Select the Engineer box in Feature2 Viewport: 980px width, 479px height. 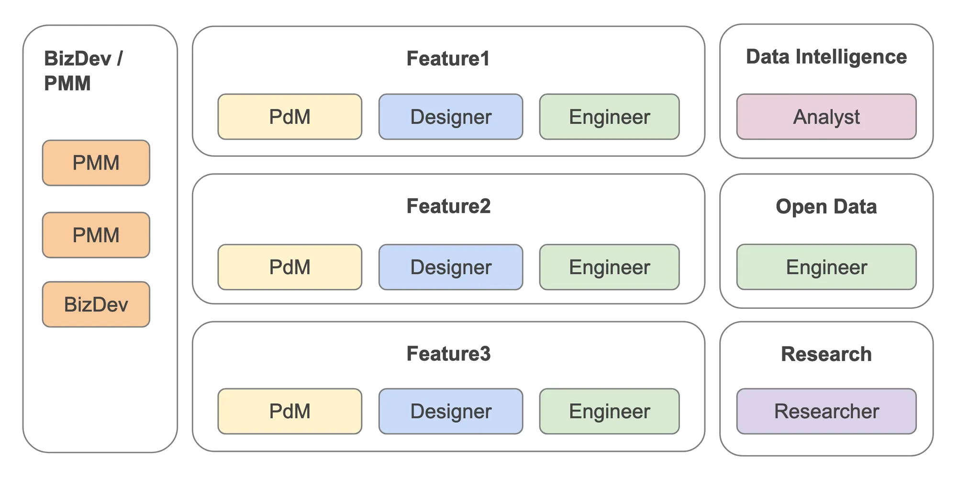point(609,267)
